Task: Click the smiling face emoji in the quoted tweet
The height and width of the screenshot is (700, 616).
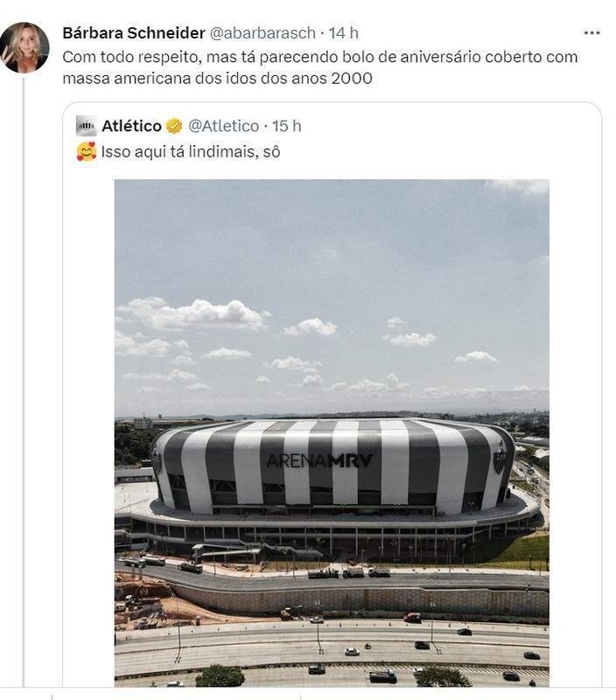Action: [85, 150]
